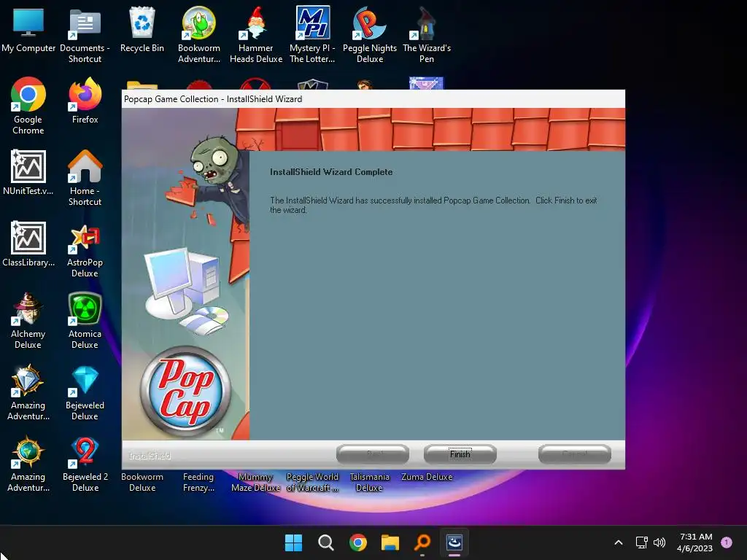
Task: Launch Mystery PI The Lottery shortcut
Action: (x=312, y=35)
